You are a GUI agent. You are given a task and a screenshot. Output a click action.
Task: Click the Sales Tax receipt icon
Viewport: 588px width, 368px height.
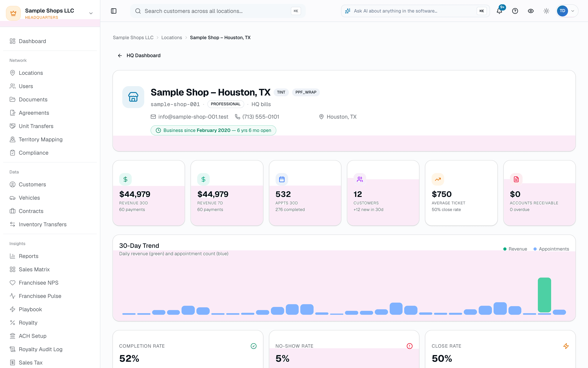point(12,362)
